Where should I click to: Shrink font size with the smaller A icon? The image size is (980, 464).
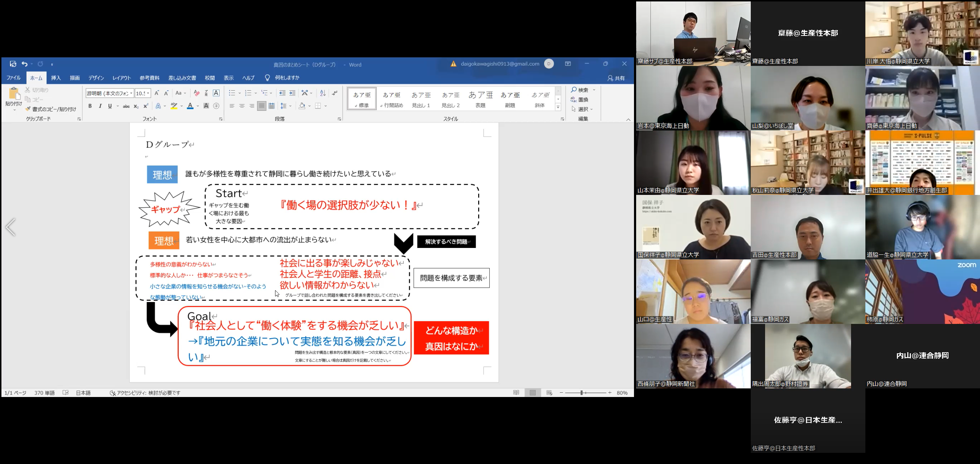pos(166,93)
